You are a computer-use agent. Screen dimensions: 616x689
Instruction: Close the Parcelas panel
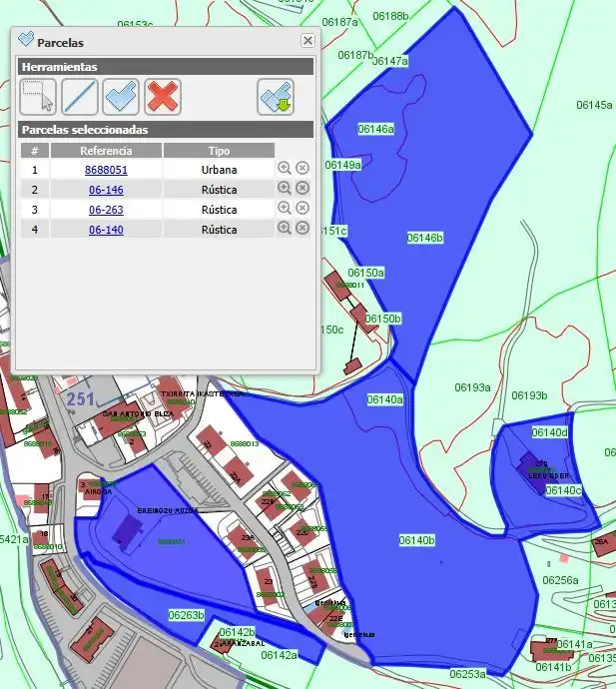[308, 40]
